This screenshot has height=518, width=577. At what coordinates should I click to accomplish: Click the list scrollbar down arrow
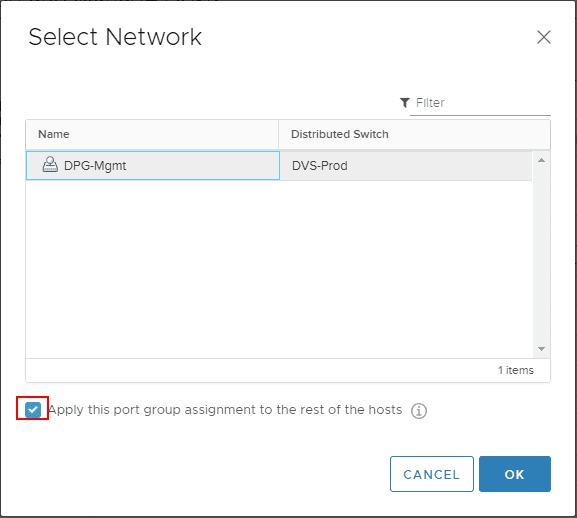pos(541,349)
